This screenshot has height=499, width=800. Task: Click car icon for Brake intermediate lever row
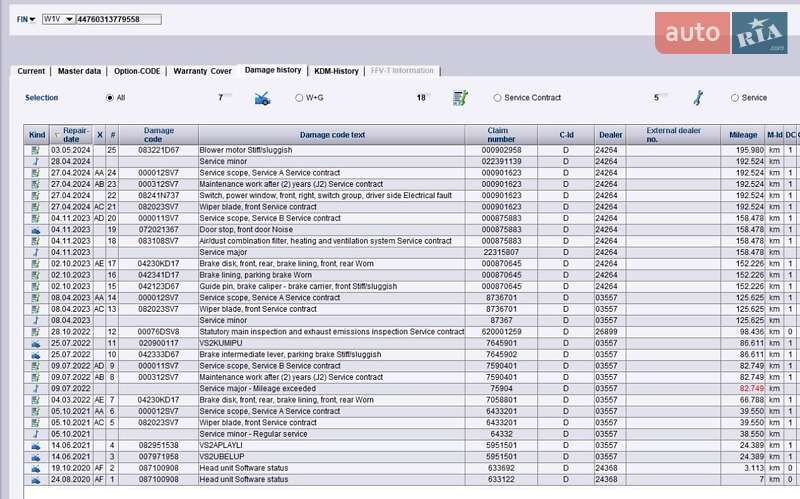click(x=36, y=355)
